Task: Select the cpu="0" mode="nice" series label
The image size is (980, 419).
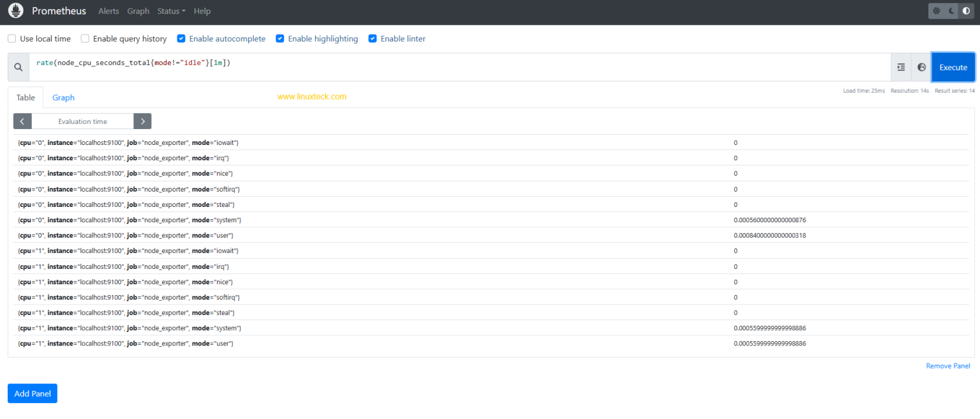Action: point(126,174)
